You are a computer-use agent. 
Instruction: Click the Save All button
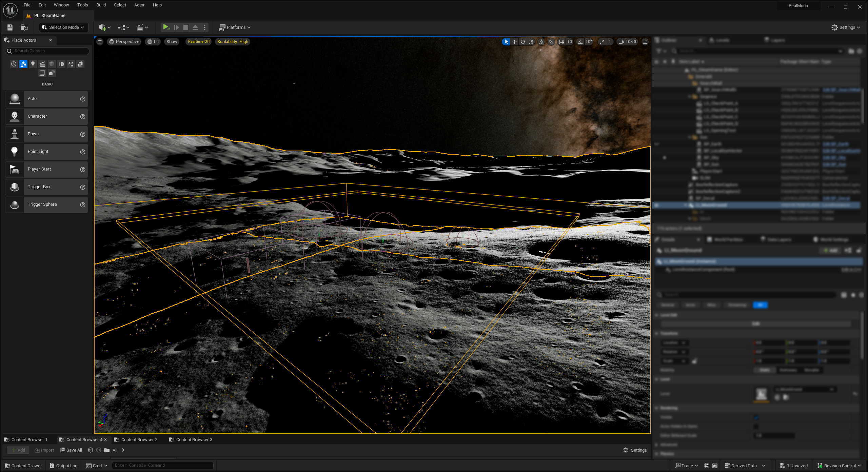[71, 450]
